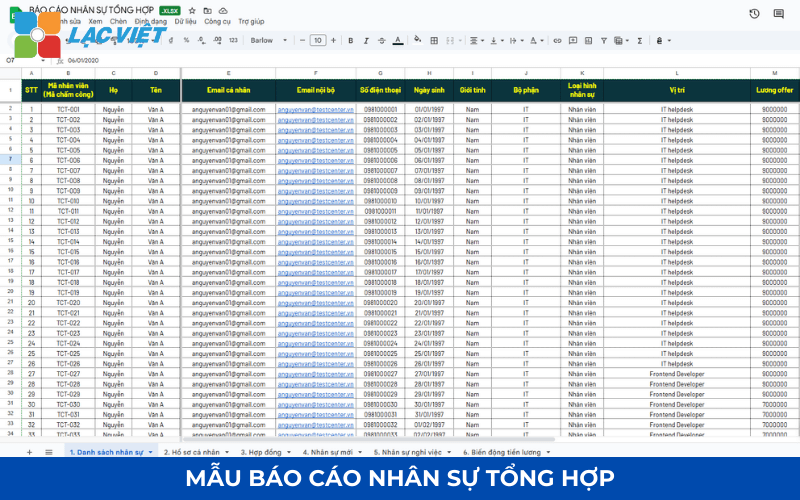Open the cell borders tool

pos(434,40)
